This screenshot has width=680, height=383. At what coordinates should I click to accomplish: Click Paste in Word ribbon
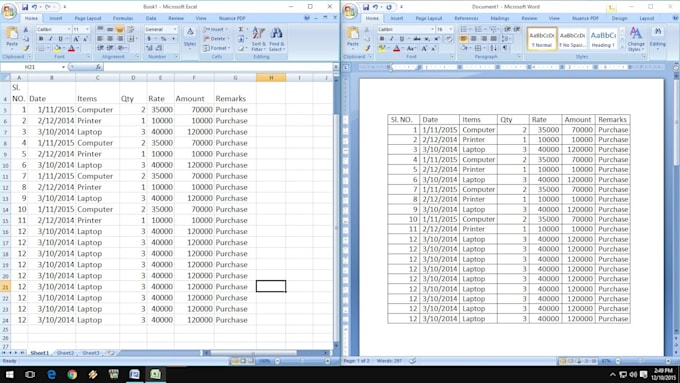(353, 37)
